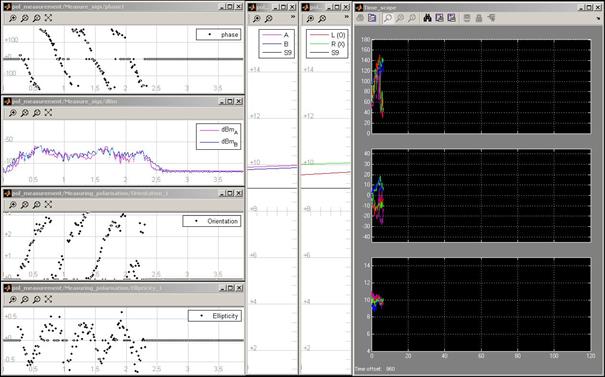Expand the toolbar overflow chevron in L/R/S9 window
Screen dimensions: 605x377
pos(346,17)
